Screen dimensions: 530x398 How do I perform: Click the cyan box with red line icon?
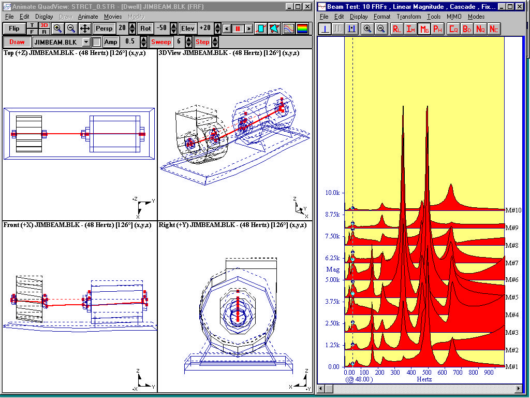261,29
